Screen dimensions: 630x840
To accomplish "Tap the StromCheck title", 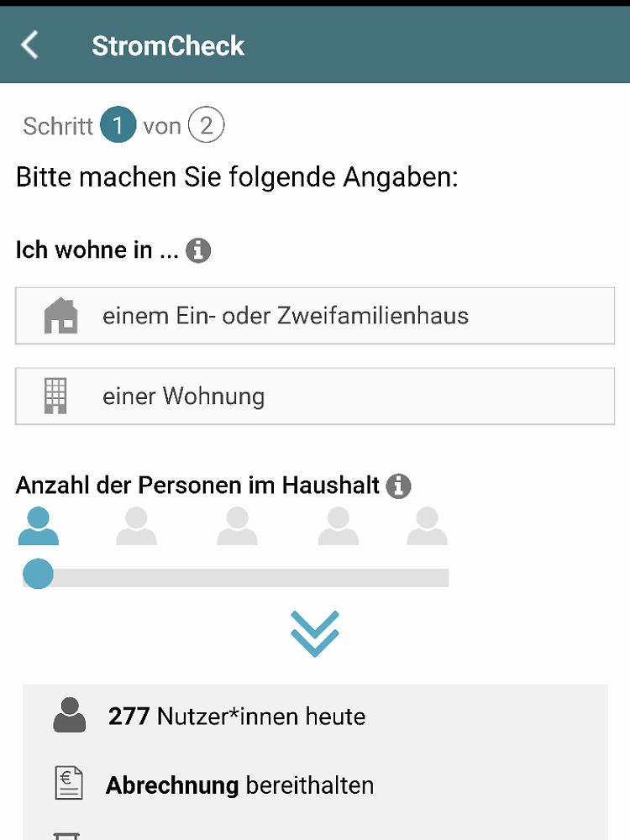I will pyautogui.click(x=168, y=45).
